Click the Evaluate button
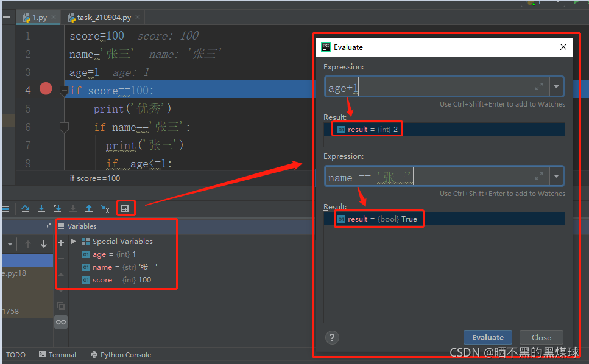589x364 pixels. (487, 337)
